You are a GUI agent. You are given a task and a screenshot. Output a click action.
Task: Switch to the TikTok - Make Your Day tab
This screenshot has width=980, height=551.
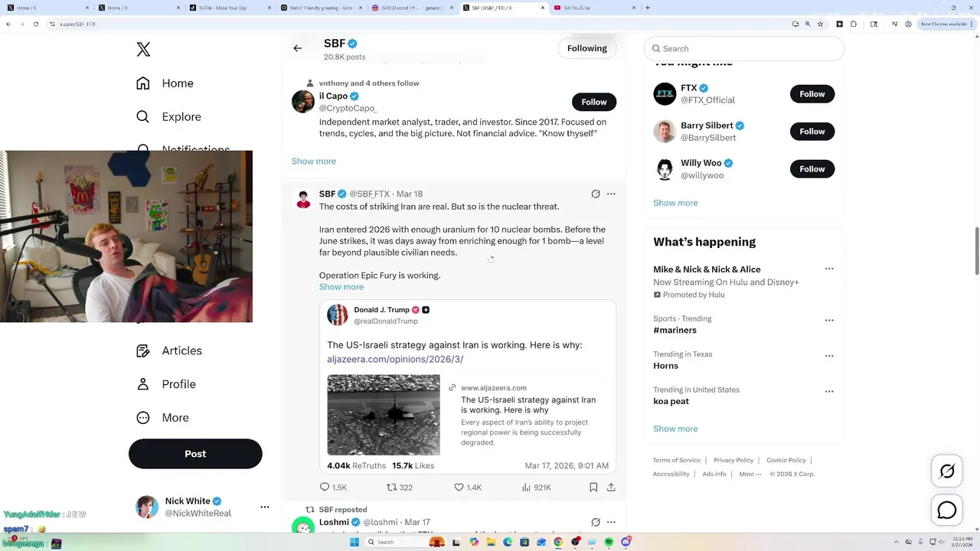pos(230,8)
